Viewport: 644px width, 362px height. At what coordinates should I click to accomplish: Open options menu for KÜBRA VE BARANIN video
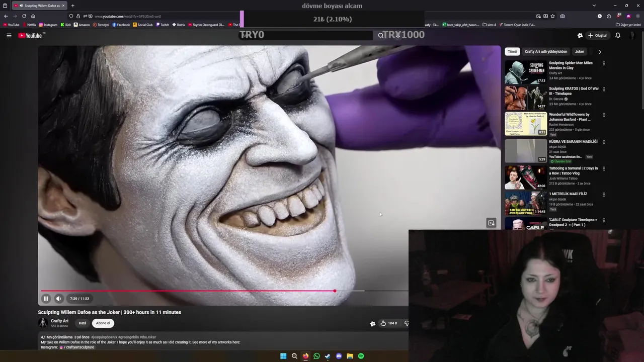tap(604, 142)
